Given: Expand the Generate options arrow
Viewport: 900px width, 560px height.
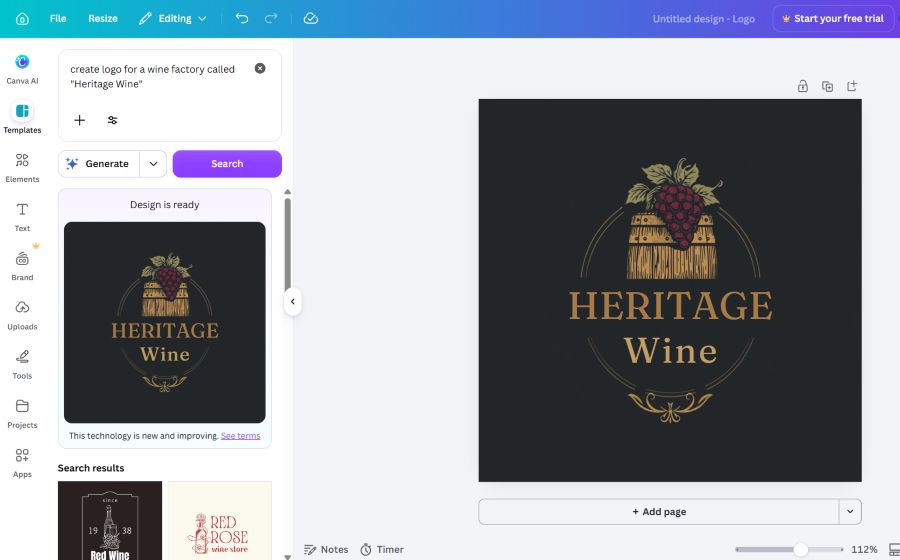Looking at the screenshot, I should [x=153, y=164].
